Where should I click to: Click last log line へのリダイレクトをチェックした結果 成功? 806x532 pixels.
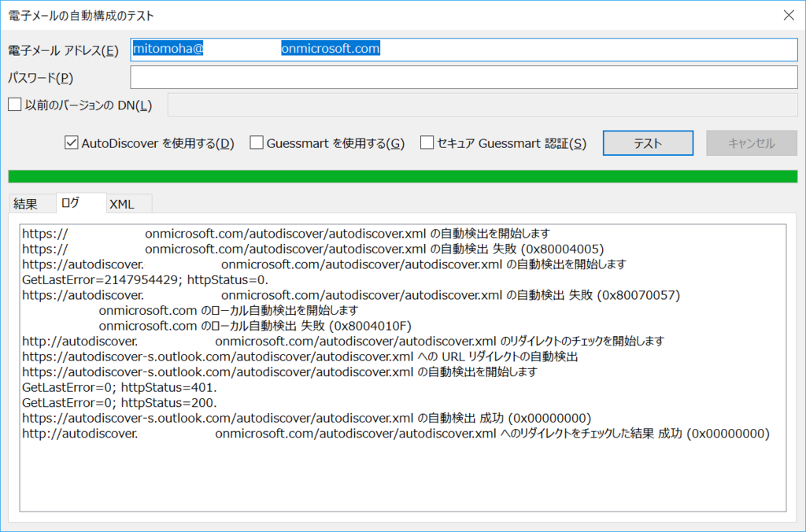click(x=396, y=434)
